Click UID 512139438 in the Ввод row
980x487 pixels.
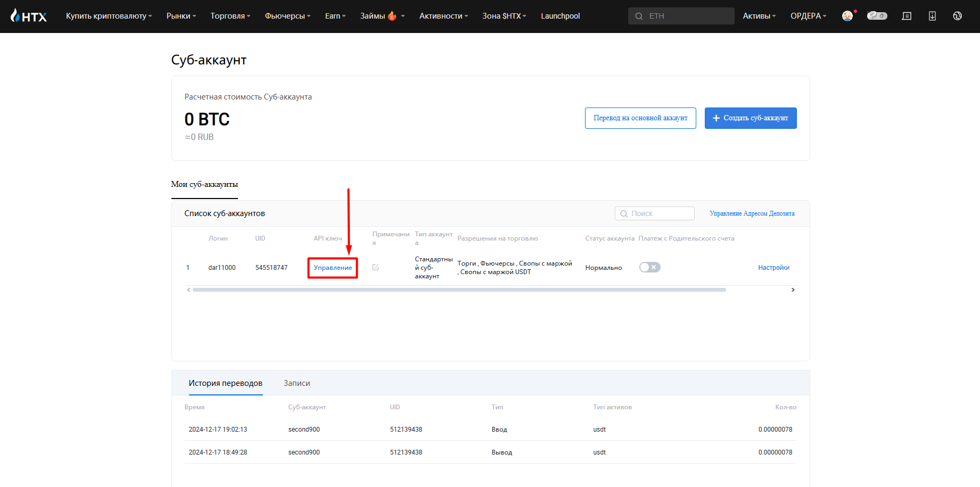pyautogui.click(x=406, y=430)
